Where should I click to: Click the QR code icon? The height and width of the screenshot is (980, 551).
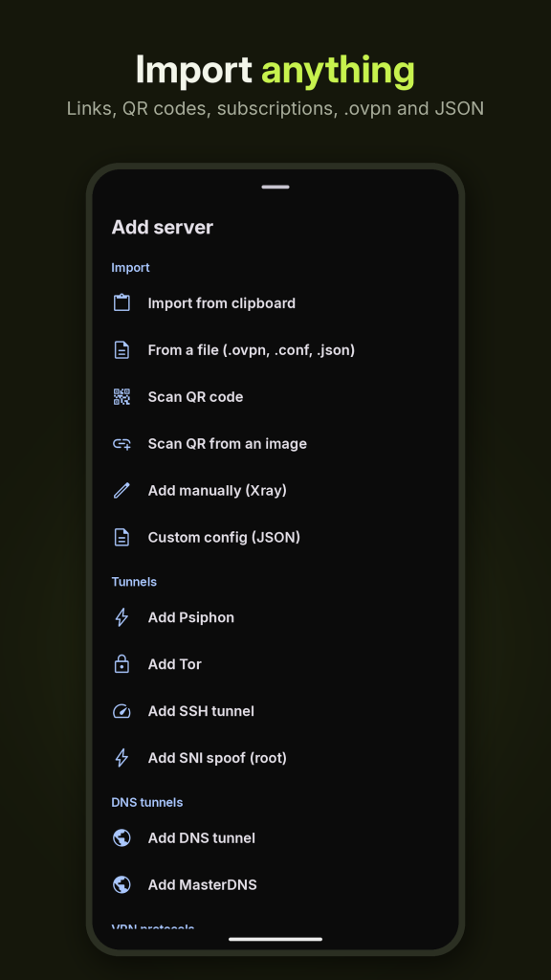[121, 397]
